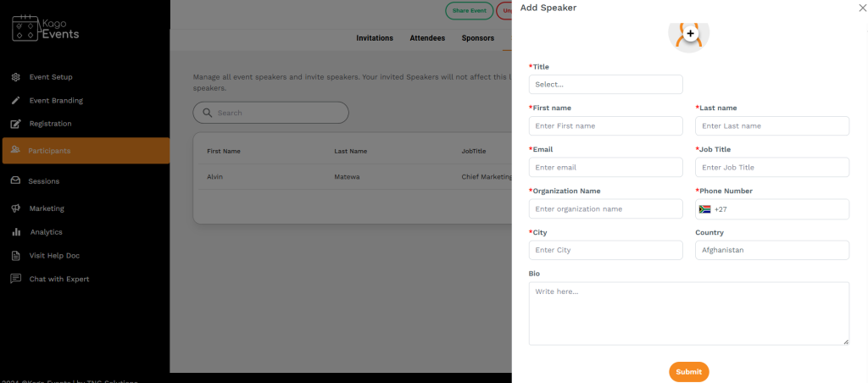Click the speakers Search box
Screen dimensions: 868x383
pyautogui.click(x=271, y=113)
